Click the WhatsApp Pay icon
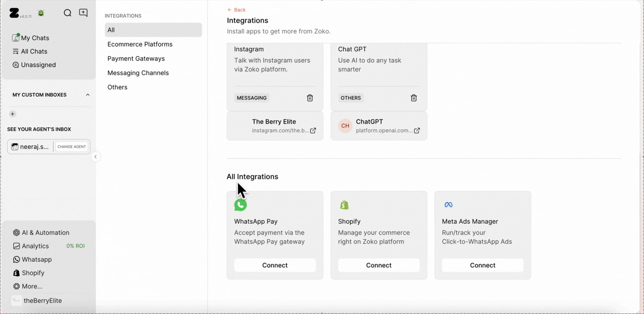This screenshot has height=314, width=644. point(240,205)
